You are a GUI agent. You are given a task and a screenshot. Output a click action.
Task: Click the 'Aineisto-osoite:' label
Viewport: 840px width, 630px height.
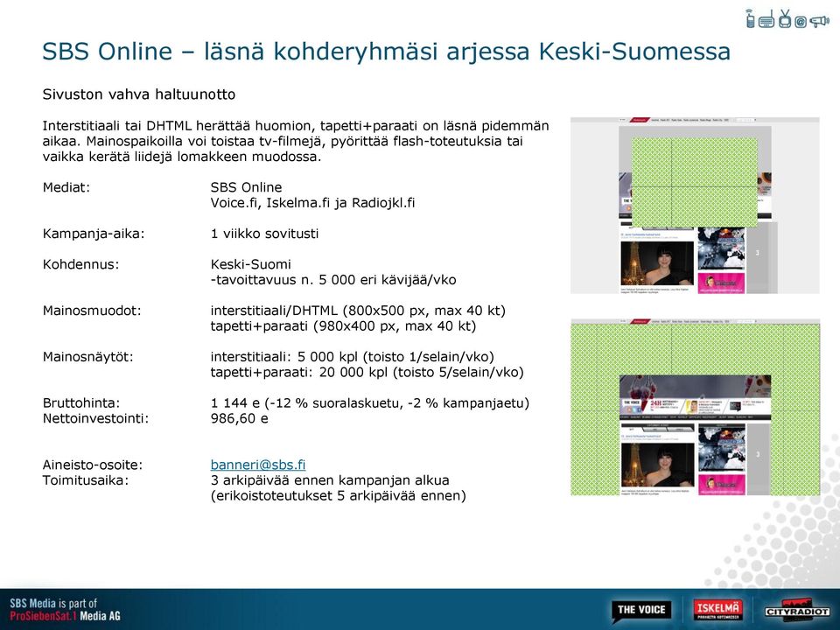click(x=93, y=465)
